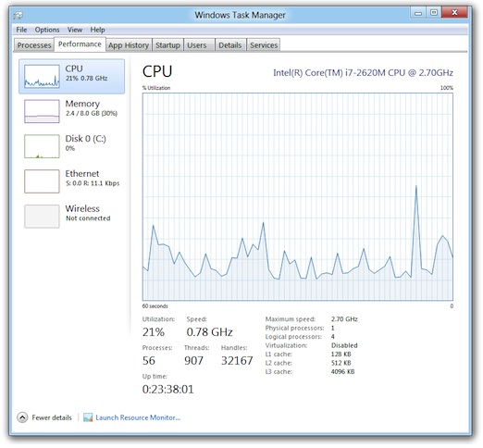The image size is (483, 448).
Task: Switch to the Services tab
Action: (264, 45)
